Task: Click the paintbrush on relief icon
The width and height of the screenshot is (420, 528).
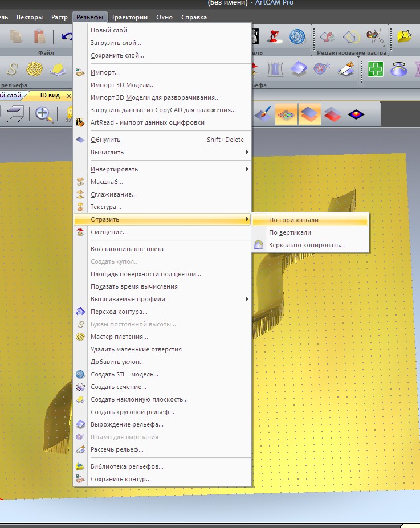Action: coord(262,114)
